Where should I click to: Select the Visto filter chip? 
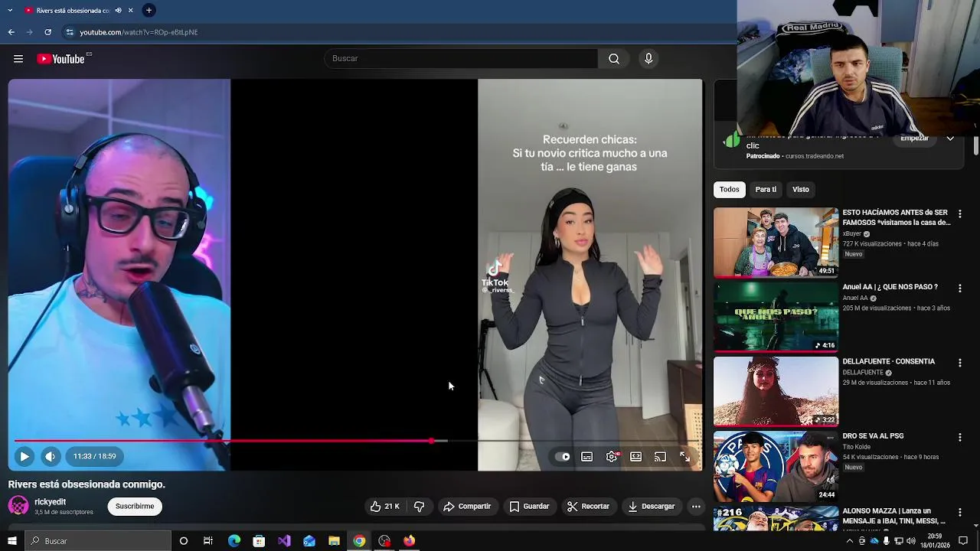pyautogui.click(x=801, y=189)
